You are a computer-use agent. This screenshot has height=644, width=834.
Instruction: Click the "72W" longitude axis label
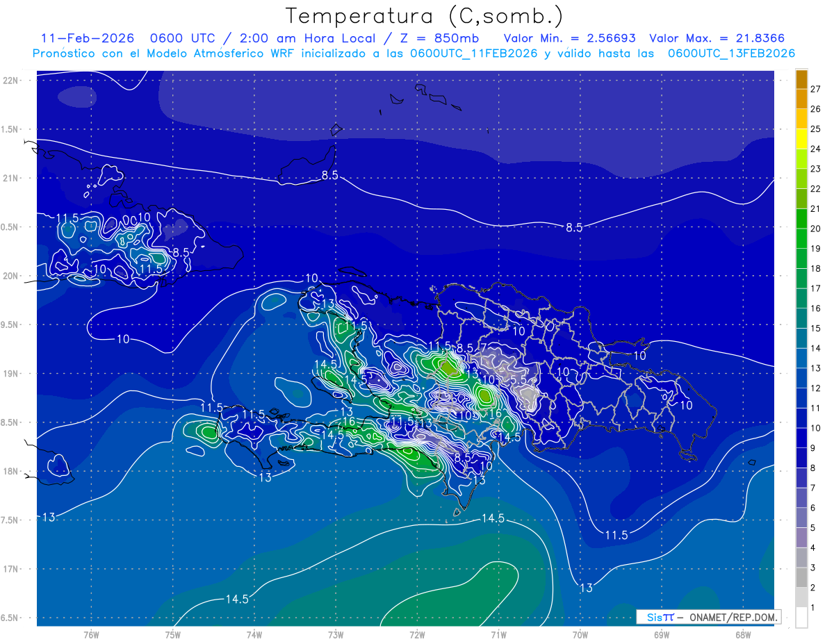417,634
